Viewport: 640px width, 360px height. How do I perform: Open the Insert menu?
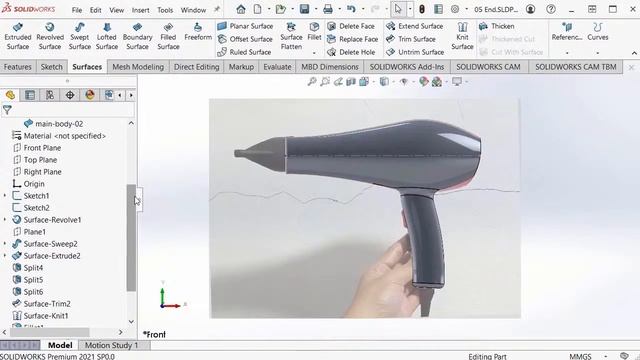[x=140, y=10]
